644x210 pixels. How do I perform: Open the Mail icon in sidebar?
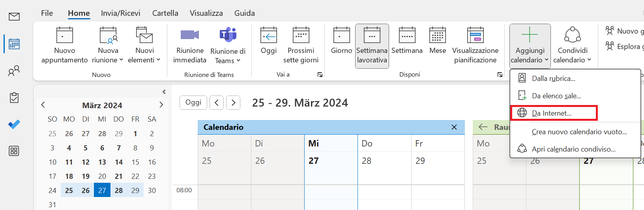pos(14,17)
